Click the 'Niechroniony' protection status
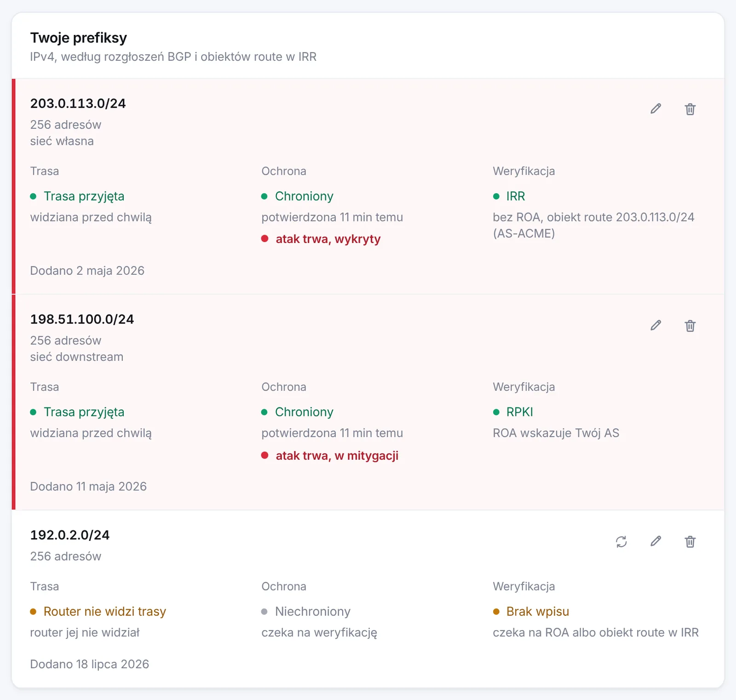Viewport: 736px width, 700px height. (x=313, y=612)
